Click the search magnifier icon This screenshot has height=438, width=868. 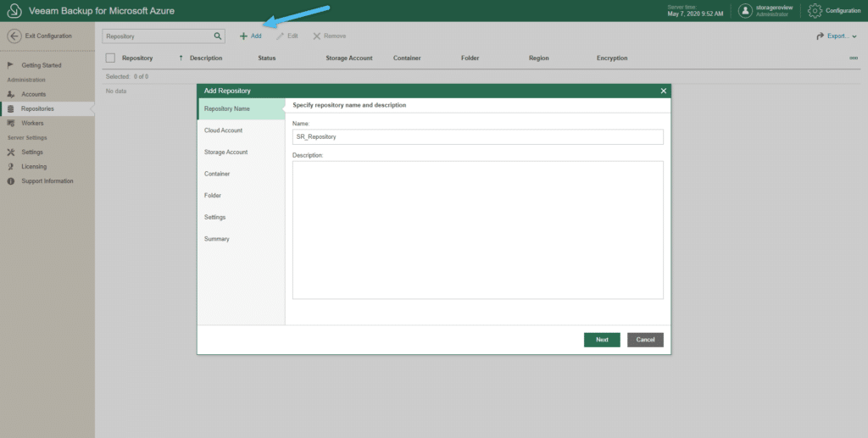[x=218, y=36]
